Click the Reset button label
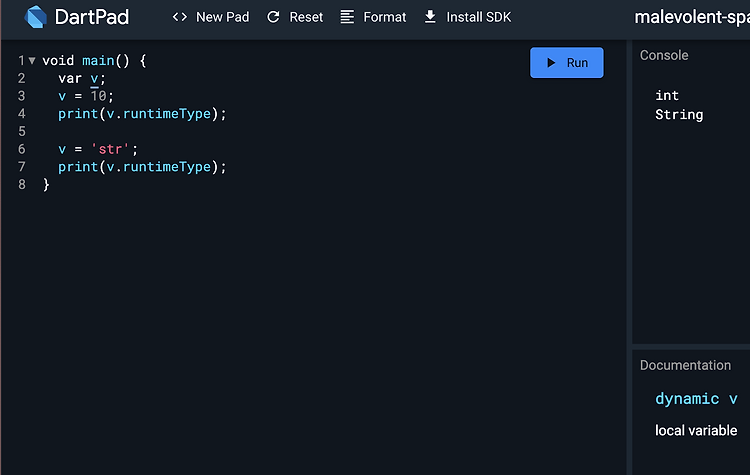The width and height of the screenshot is (750, 475). [306, 17]
